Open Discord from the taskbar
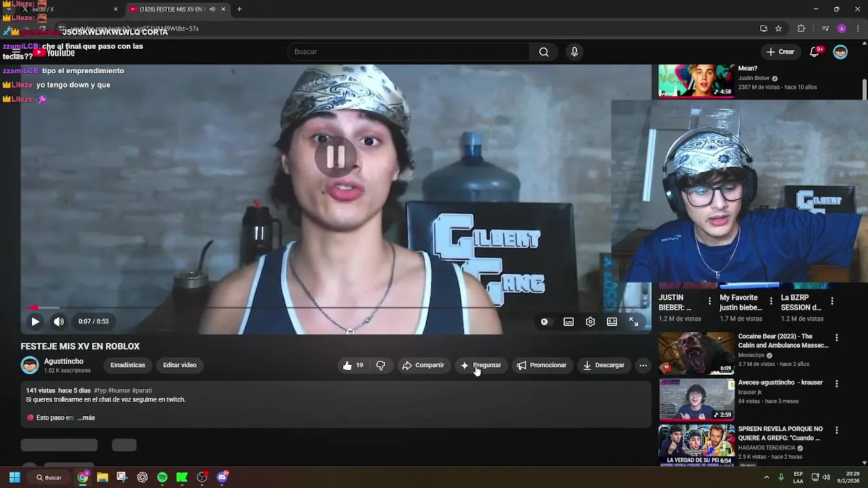 pyautogui.click(x=222, y=477)
